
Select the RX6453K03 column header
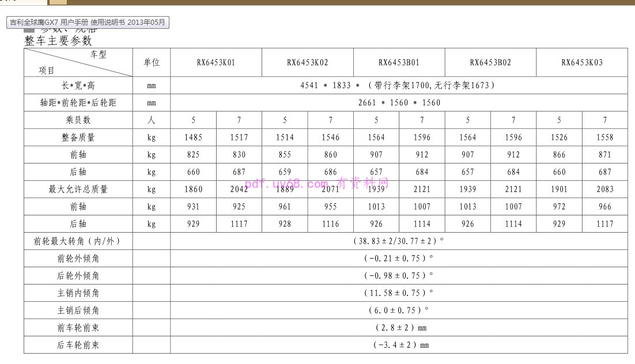(x=582, y=62)
